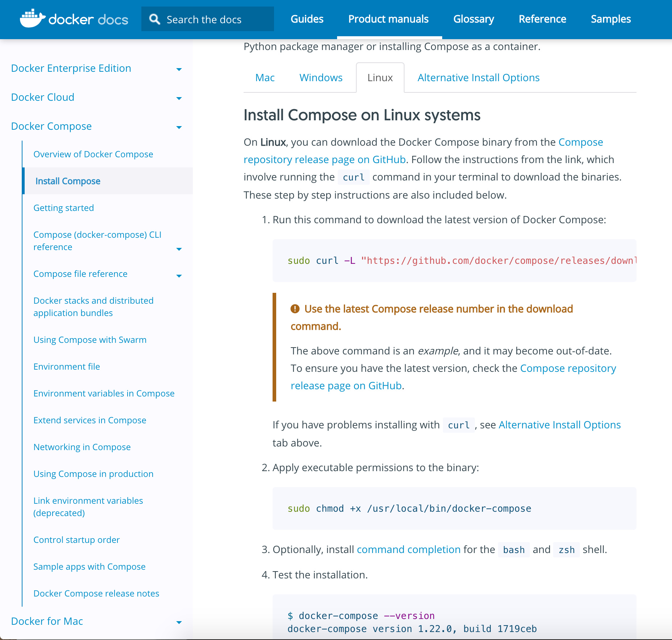Open Using Compose with Swarm
672x640 pixels.
pos(90,340)
